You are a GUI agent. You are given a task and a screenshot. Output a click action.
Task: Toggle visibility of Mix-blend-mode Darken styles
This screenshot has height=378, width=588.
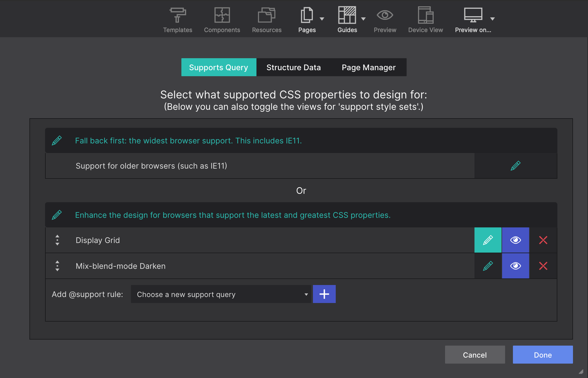pyautogui.click(x=516, y=266)
